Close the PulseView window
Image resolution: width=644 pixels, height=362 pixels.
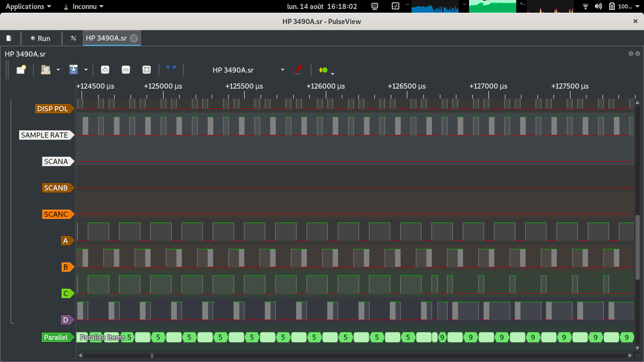coord(636,21)
